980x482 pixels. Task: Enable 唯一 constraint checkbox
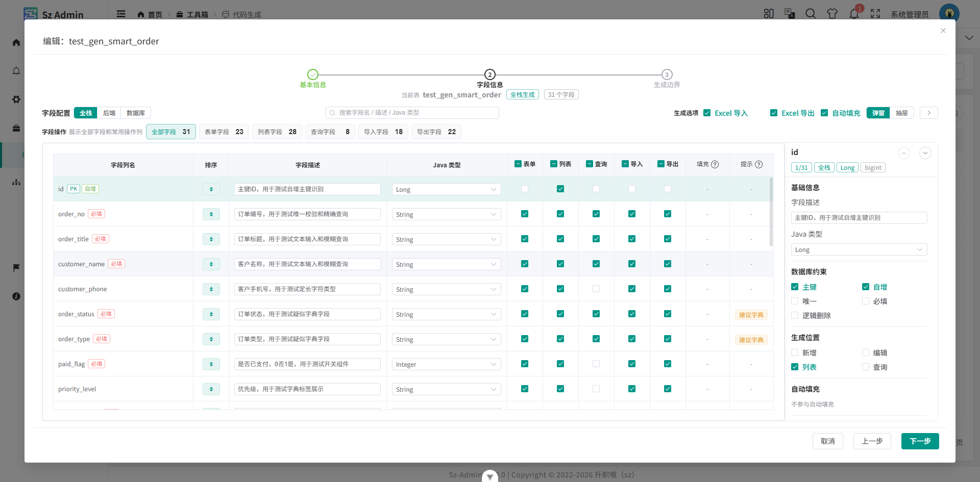(x=795, y=301)
